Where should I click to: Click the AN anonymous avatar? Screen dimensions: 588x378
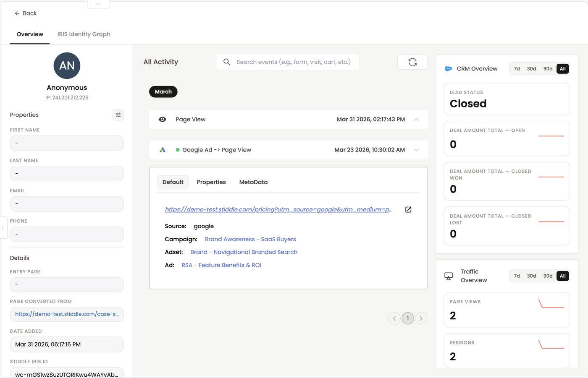coord(67,65)
